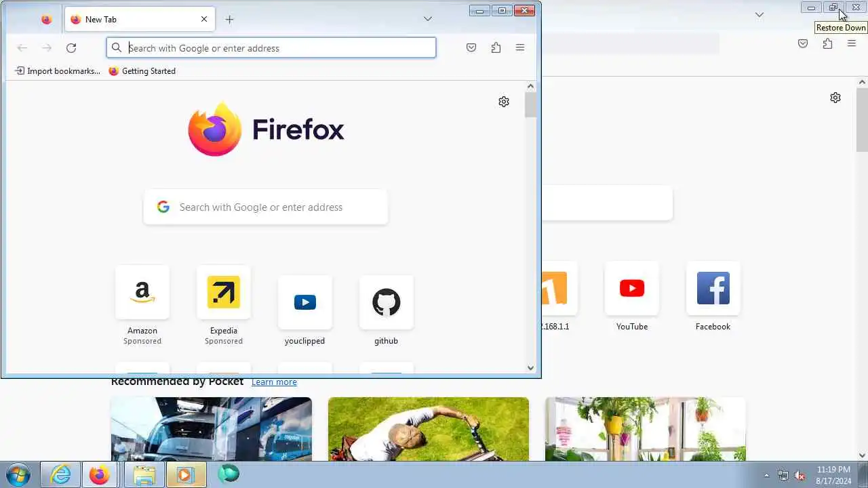Open the lawn mowing Pocket story
Screen dimensions: 868x488
pos(429,429)
